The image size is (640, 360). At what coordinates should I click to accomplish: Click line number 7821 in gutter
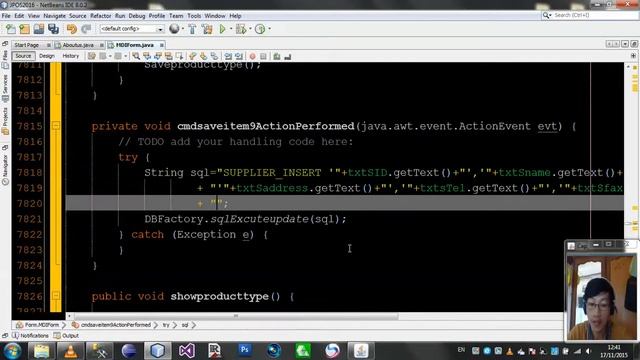30,219
